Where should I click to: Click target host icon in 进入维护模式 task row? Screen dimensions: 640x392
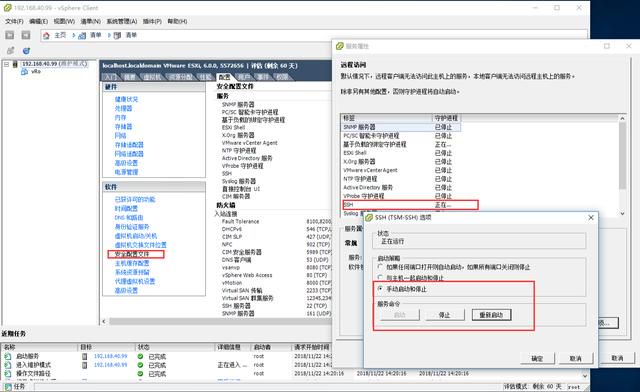[x=84, y=365]
